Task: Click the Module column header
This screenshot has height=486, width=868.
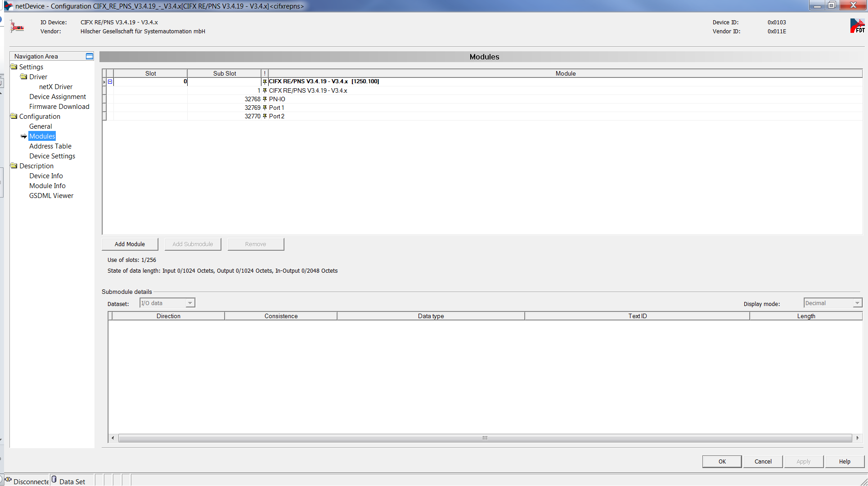Action: click(566, 73)
